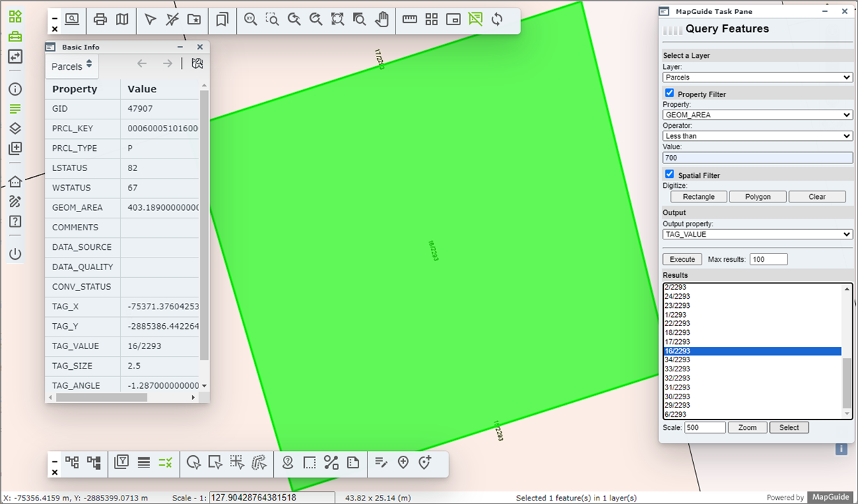Open the Parcels layer selector in Basic Info

(72, 66)
